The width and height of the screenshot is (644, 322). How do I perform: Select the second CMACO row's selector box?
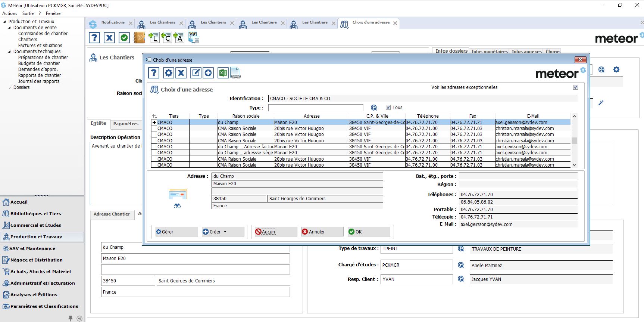[x=154, y=129]
